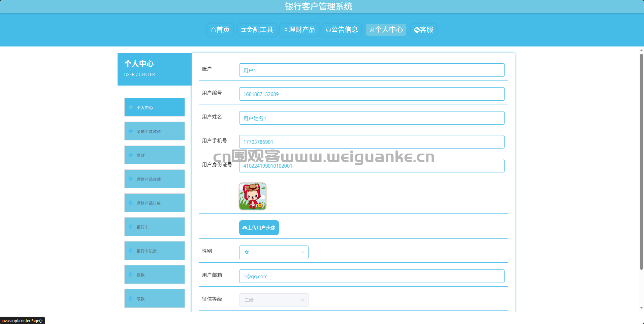Click snowflake icon on 理财产品收藏 item
The height and width of the screenshot is (324, 644).
131,179
